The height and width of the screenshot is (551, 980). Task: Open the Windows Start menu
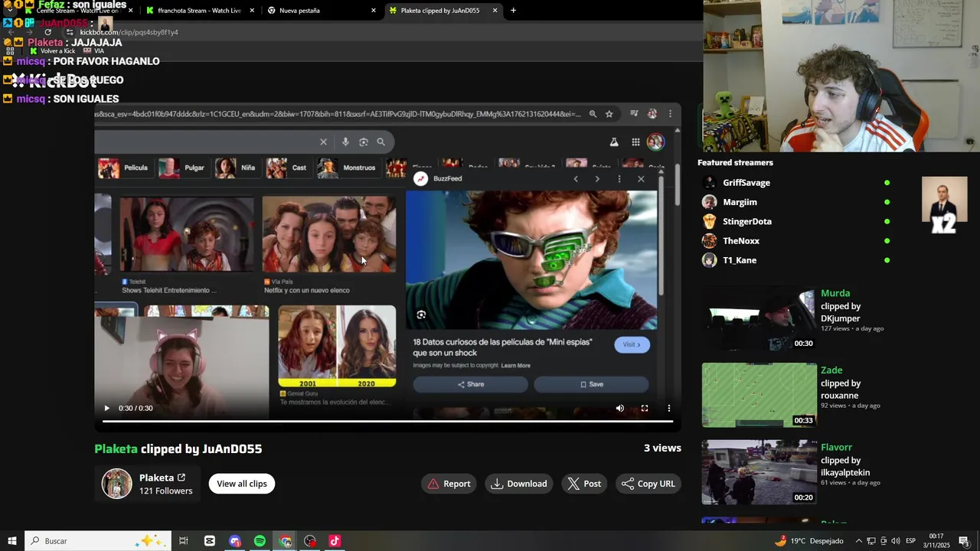[x=11, y=541]
